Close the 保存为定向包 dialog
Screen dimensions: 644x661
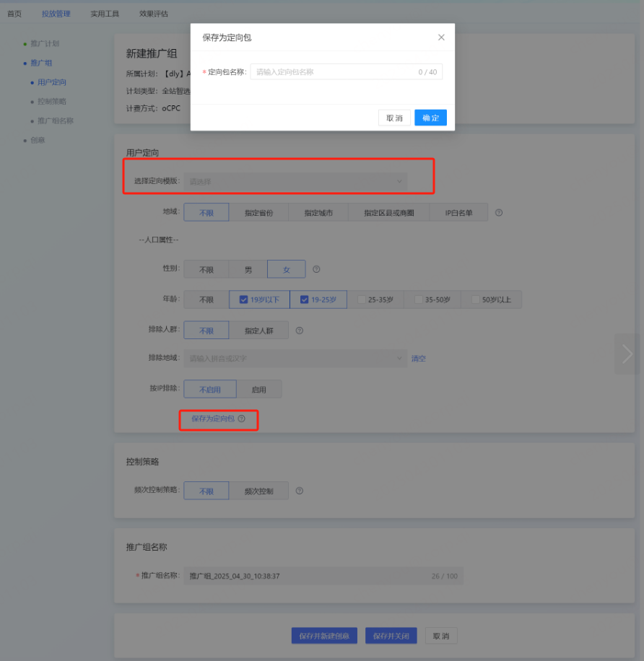click(x=441, y=38)
